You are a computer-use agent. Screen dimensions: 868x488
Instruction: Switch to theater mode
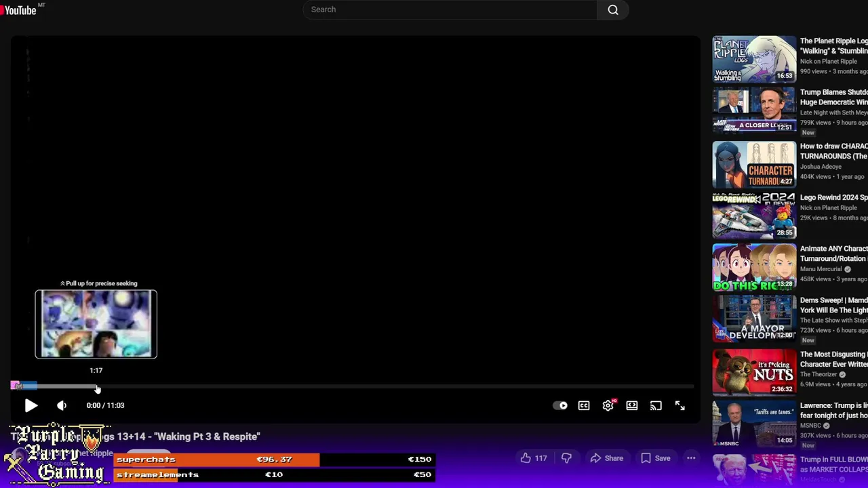(632, 405)
